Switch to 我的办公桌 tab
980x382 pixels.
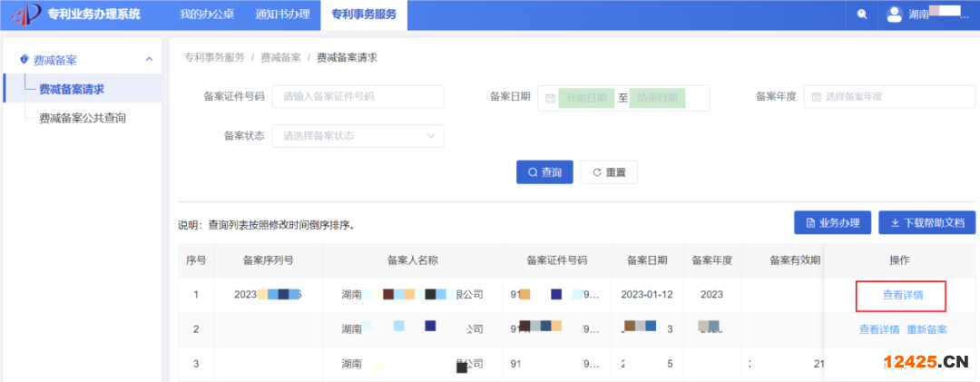pos(205,15)
